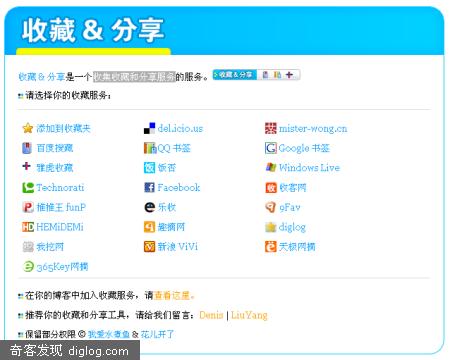Click the plus icon in the sample badge
The image size is (450, 360).
[289, 75]
